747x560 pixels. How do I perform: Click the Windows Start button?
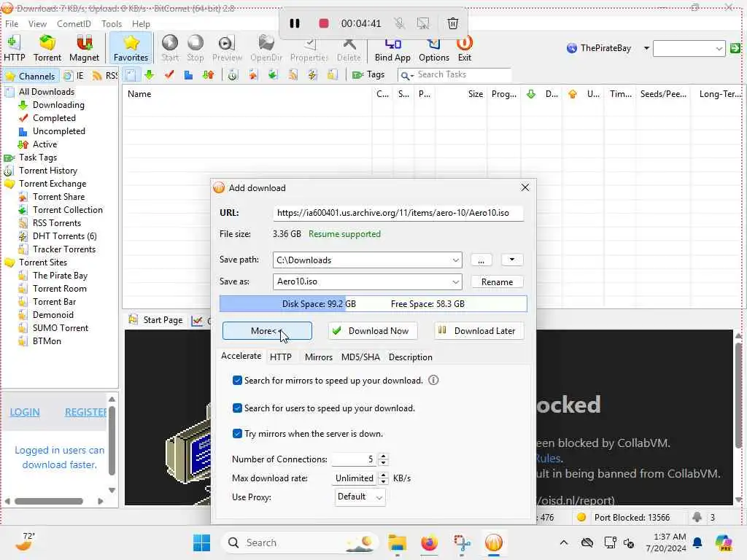(x=201, y=542)
